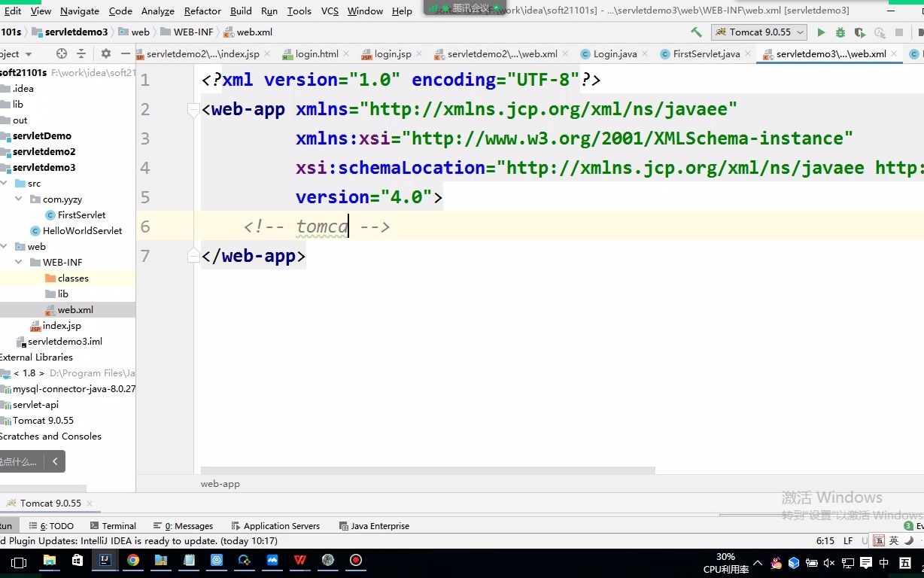Image resolution: width=924 pixels, height=578 pixels.
Task: Open Chrome from the Windows taskbar
Action: (x=133, y=561)
